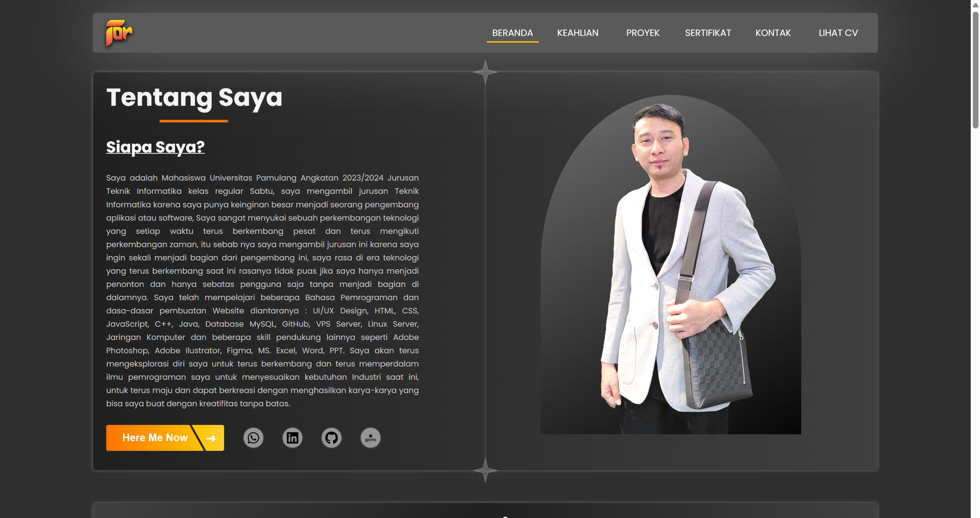Image resolution: width=980 pixels, height=518 pixels.
Task: Open the LinkedIn profile icon
Action: (292, 438)
